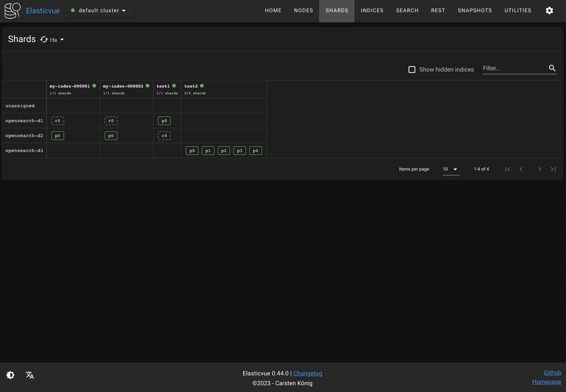The image size is (566, 392).
Task: Select the SHARDS tab
Action: tap(337, 11)
